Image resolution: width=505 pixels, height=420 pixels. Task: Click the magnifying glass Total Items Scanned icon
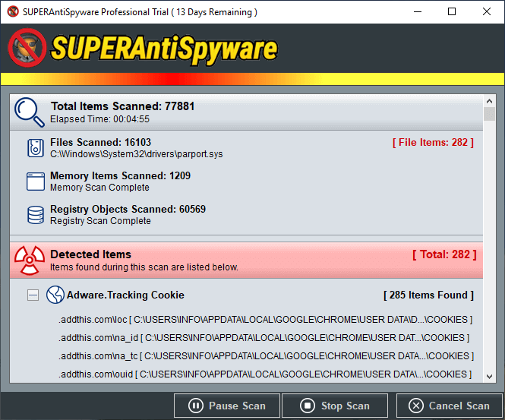(x=30, y=112)
